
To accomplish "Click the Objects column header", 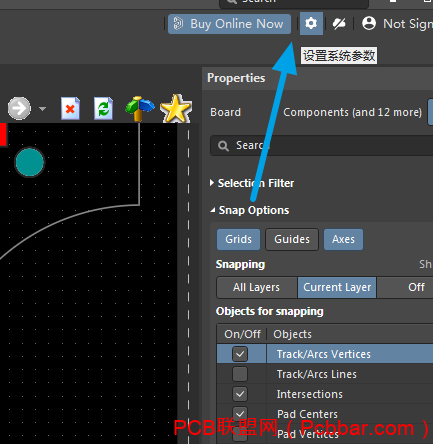I will (x=293, y=334).
